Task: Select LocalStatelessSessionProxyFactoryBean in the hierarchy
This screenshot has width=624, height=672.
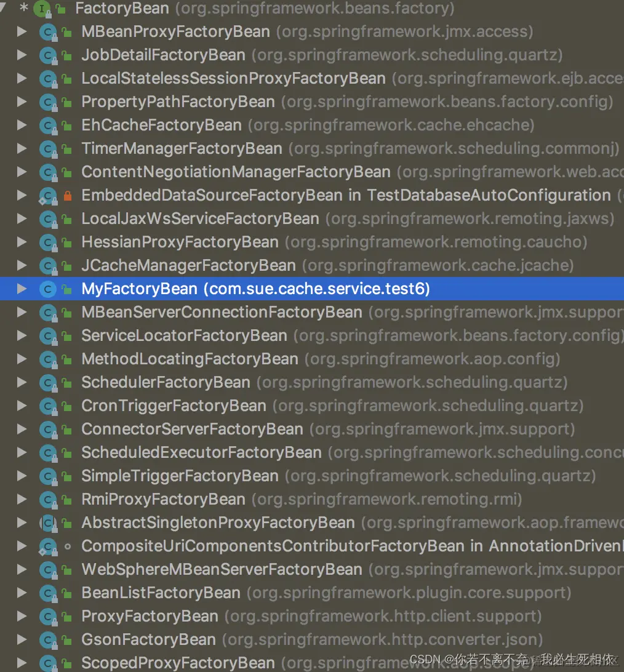Action: tap(312, 78)
